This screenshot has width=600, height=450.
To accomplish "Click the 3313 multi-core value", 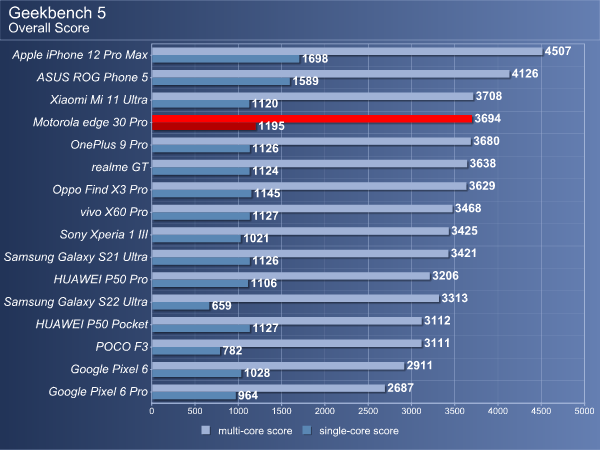I will point(455,298).
